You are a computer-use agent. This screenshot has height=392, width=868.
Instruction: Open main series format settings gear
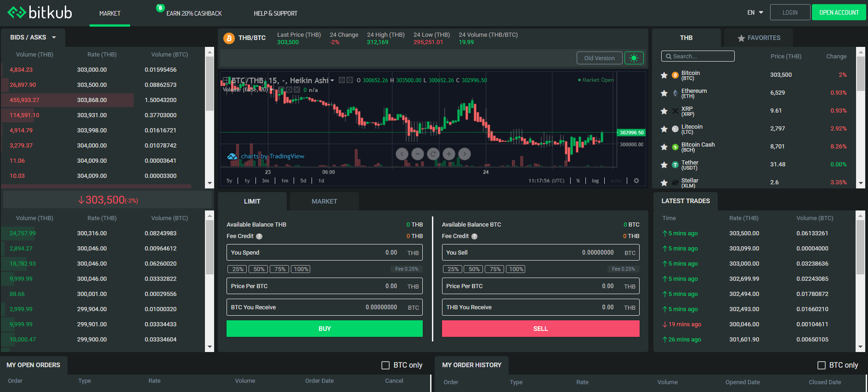click(350, 80)
